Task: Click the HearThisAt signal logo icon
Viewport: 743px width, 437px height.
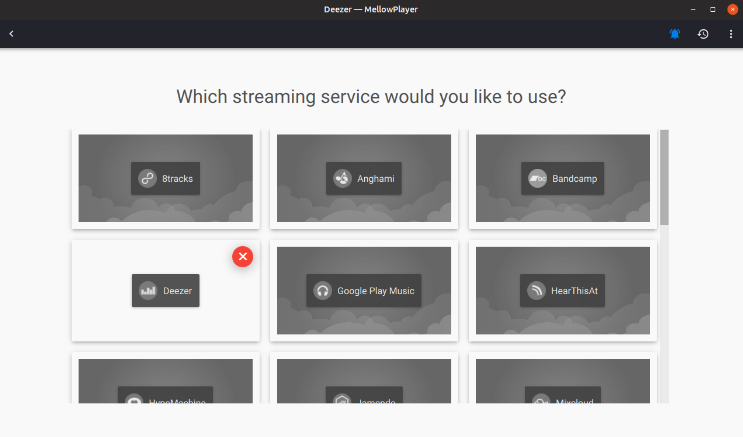Action: point(536,291)
